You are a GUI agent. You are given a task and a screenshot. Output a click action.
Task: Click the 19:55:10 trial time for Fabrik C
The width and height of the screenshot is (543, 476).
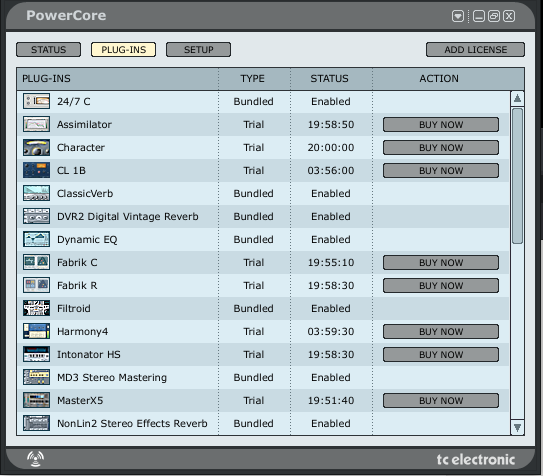pos(331,262)
